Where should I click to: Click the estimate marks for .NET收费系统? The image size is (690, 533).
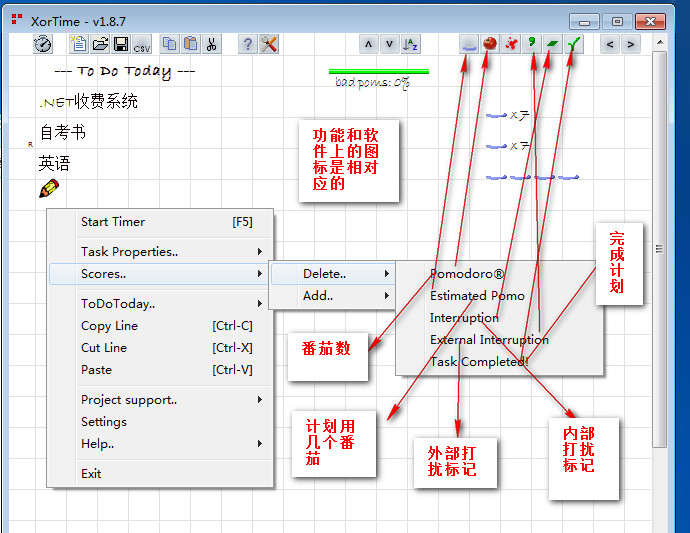point(507,116)
